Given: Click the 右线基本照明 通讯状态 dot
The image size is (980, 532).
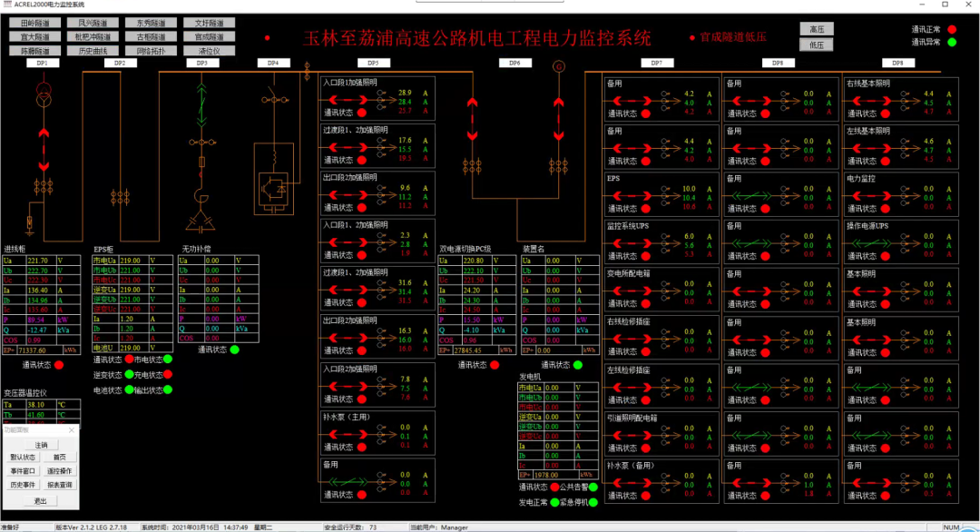Looking at the screenshot, I should pyautogui.click(x=885, y=113).
